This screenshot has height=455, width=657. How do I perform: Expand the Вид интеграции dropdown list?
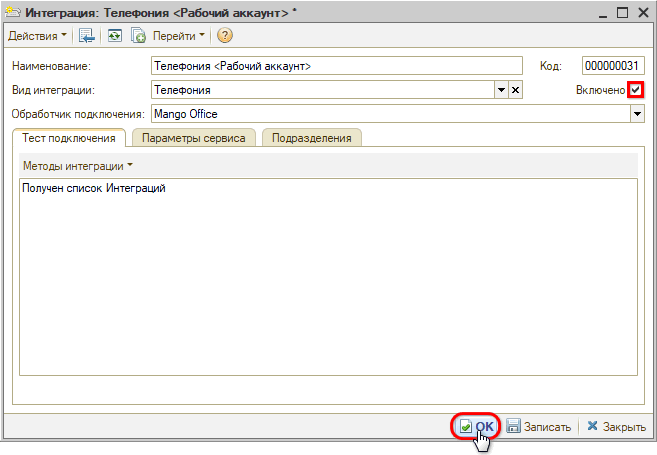tap(501, 90)
